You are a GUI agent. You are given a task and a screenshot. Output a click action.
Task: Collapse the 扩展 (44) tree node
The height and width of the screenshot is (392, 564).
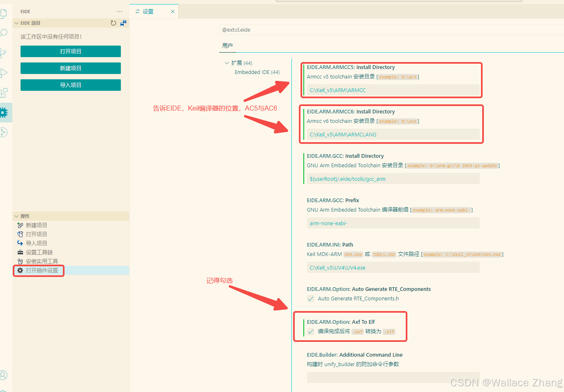(227, 63)
